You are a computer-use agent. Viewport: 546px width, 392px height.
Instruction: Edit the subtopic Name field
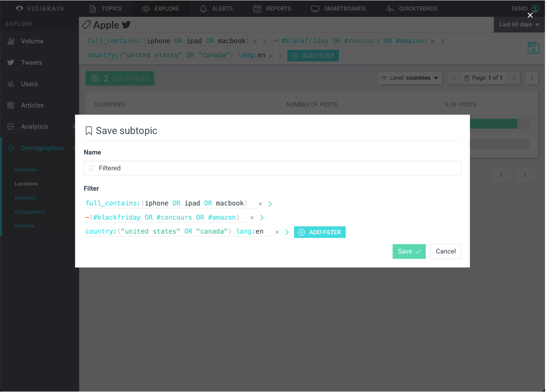coord(272,168)
